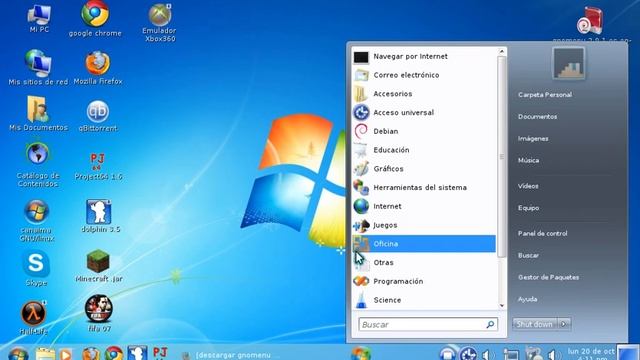Expand the Acceso universal category
This screenshot has width=640, height=360.
(424, 113)
